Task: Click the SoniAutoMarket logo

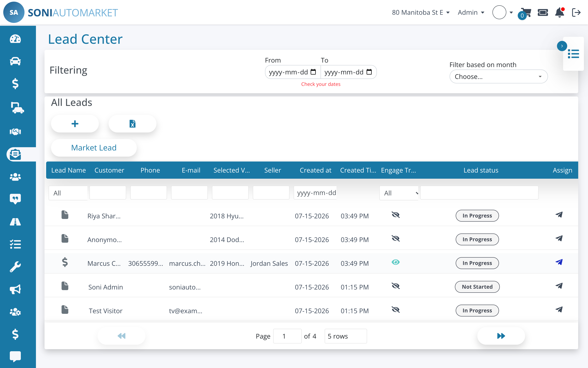Action: tap(60, 12)
